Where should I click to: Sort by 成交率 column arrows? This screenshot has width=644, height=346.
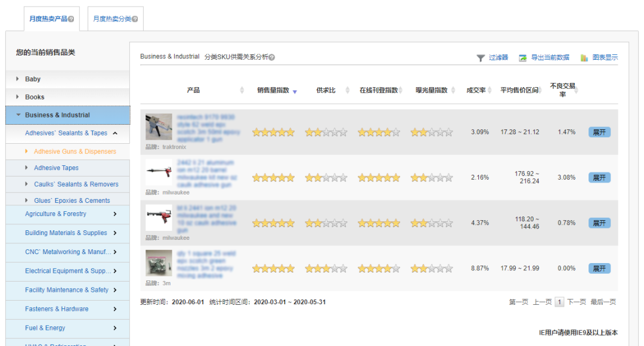[490, 90]
